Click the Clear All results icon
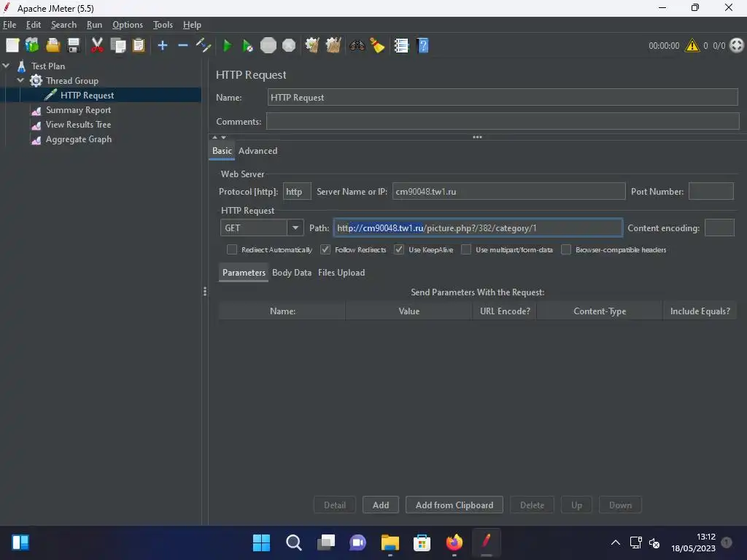 point(333,46)
